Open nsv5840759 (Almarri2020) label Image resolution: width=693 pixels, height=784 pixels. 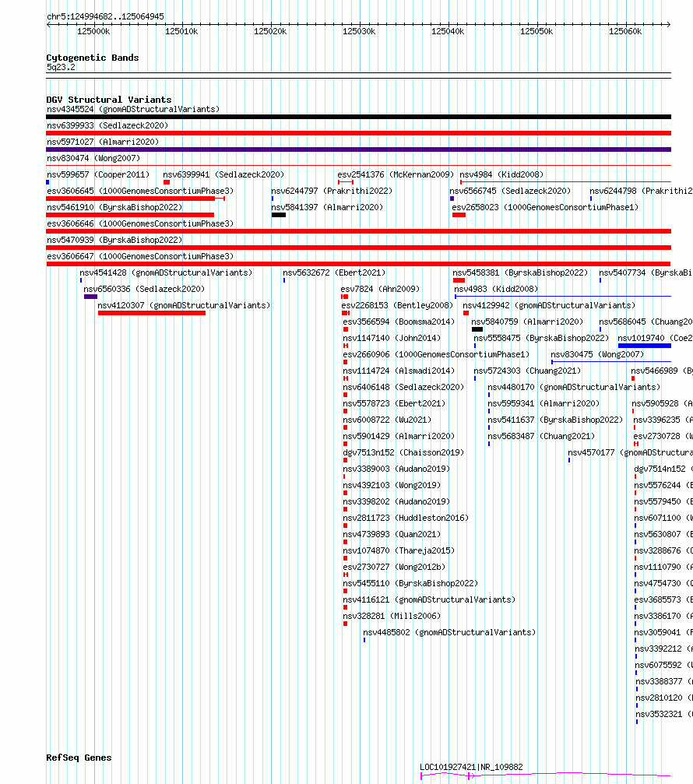click(527, 322)
